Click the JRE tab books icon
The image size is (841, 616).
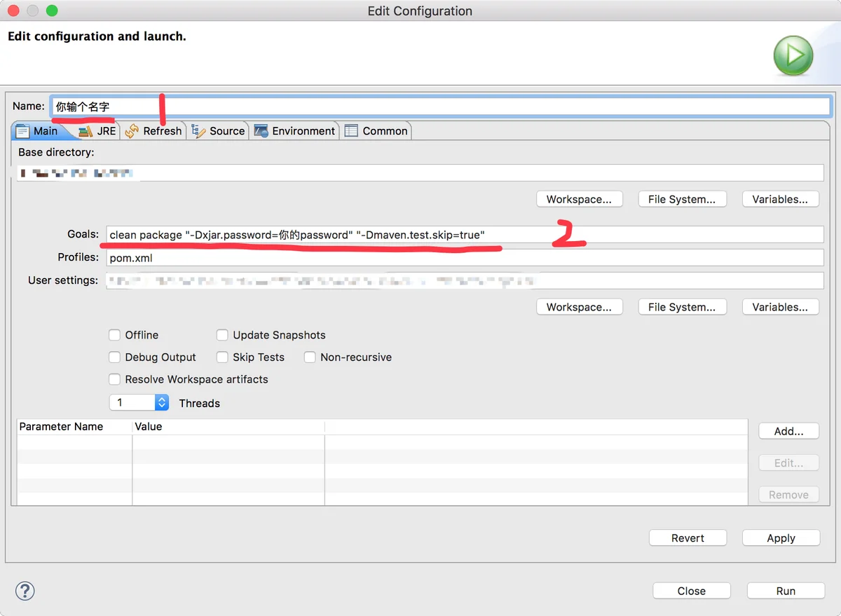pos(86,131)
